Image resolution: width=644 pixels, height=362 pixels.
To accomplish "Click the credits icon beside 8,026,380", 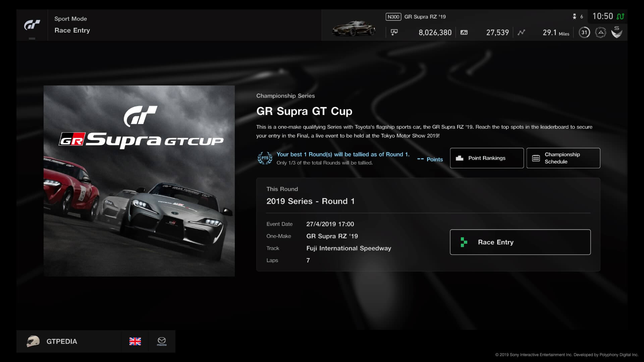I will coord(394,32).
